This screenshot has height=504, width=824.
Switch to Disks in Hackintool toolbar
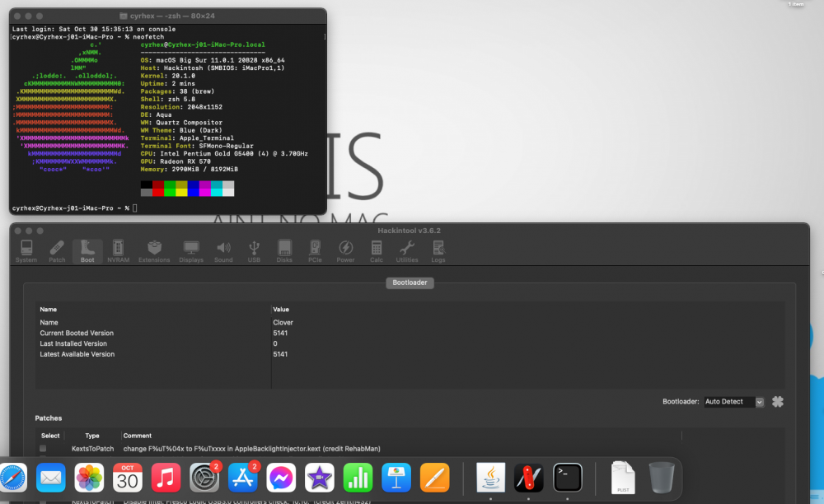click(x=284, y=251)
